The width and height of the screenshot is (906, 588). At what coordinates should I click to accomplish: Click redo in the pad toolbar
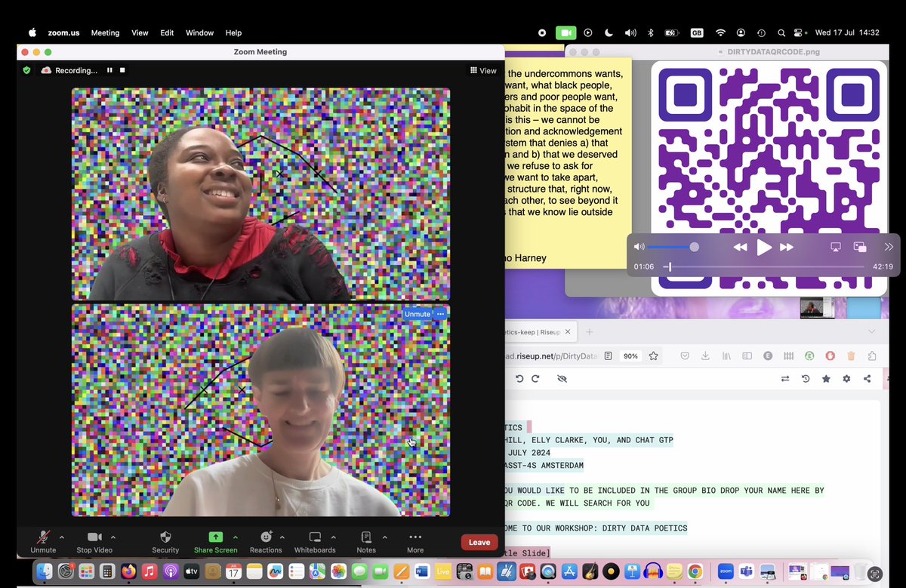point(535,379)
